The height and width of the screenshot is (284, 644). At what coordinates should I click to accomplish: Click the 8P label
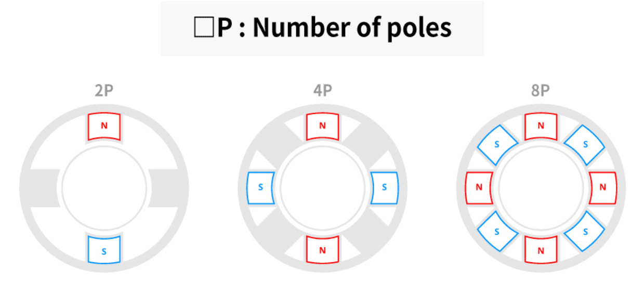pos(541,91)
